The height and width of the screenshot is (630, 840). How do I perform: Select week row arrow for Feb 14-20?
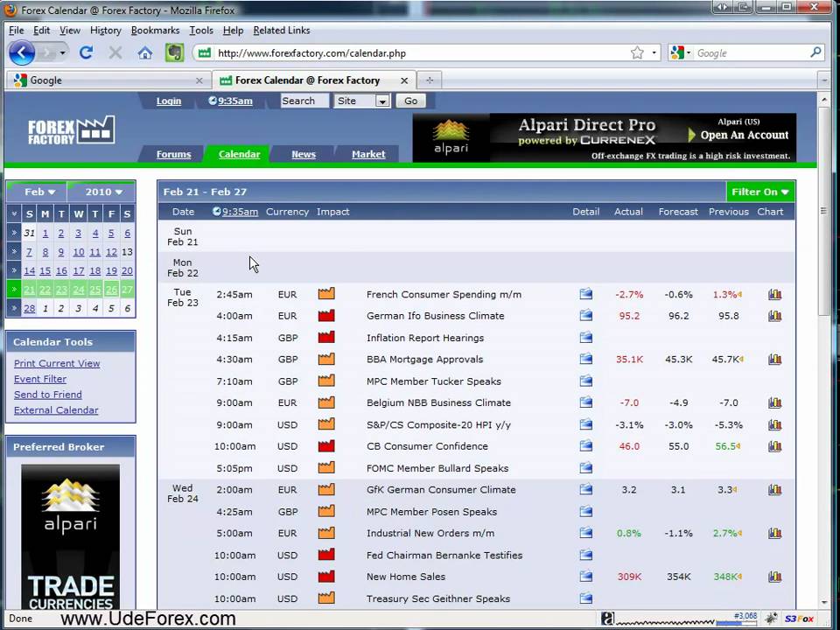coord(14,270)
